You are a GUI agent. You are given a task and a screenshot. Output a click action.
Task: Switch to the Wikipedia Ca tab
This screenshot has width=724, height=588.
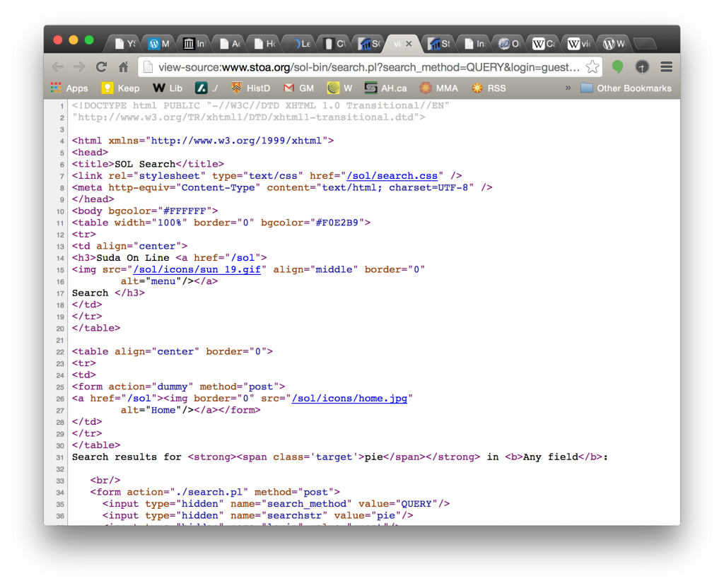544,44
